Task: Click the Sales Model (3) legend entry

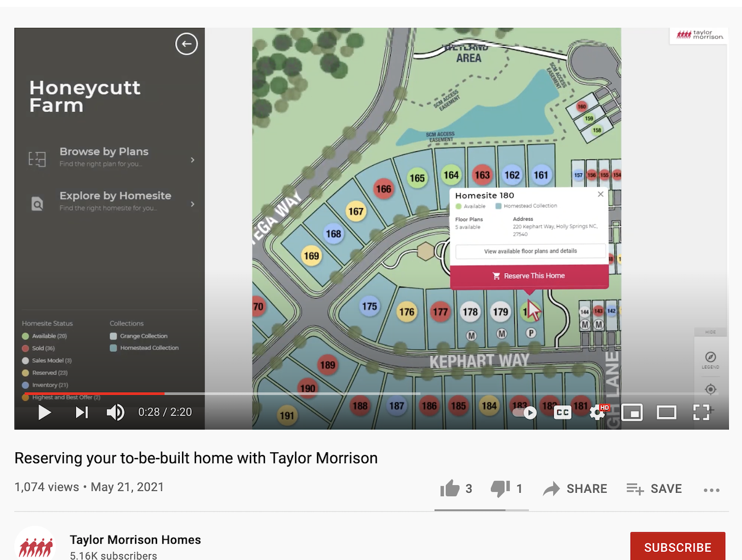Action: [x=47, y=361]
